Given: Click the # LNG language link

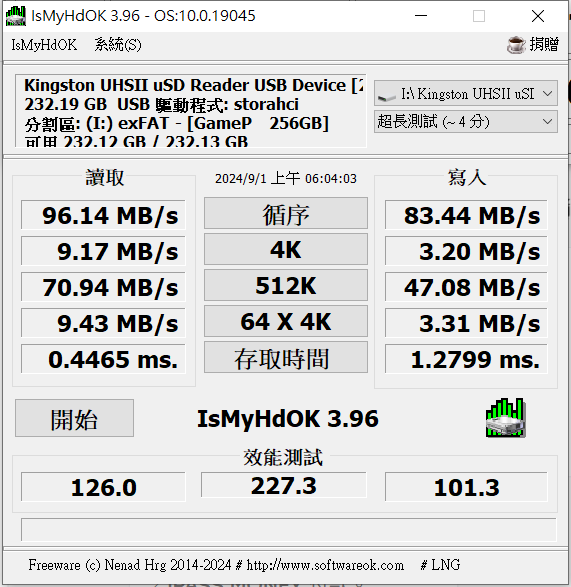Looking at the screenshot, I should coord(440,565).
